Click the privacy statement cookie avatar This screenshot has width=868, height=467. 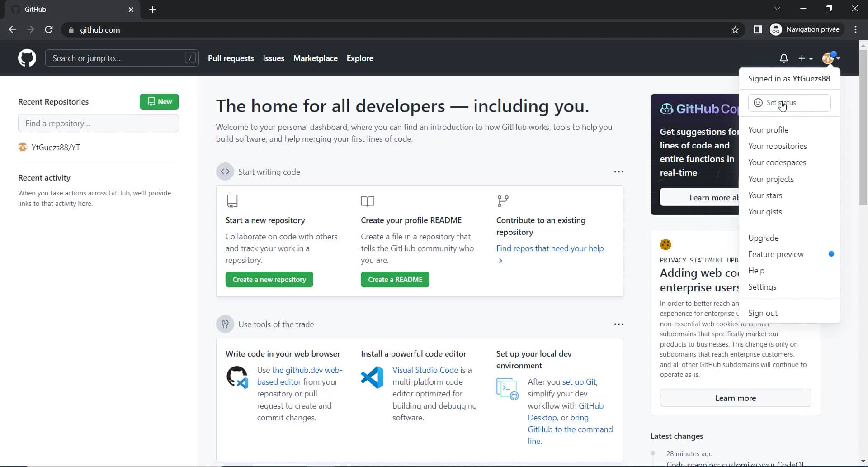point(665,245)
